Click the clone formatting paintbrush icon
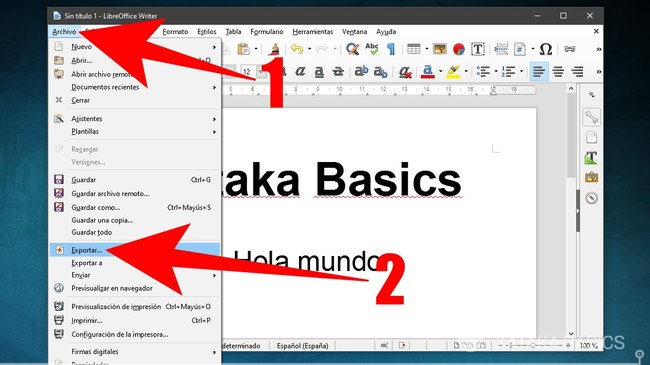The height and width of the screenshot is (365, 650). point(274,49)
